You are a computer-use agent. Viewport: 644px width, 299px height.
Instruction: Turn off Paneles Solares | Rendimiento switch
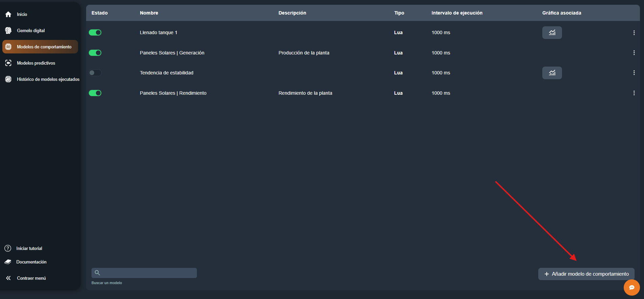pyautogui.click(x=95, y=93)
